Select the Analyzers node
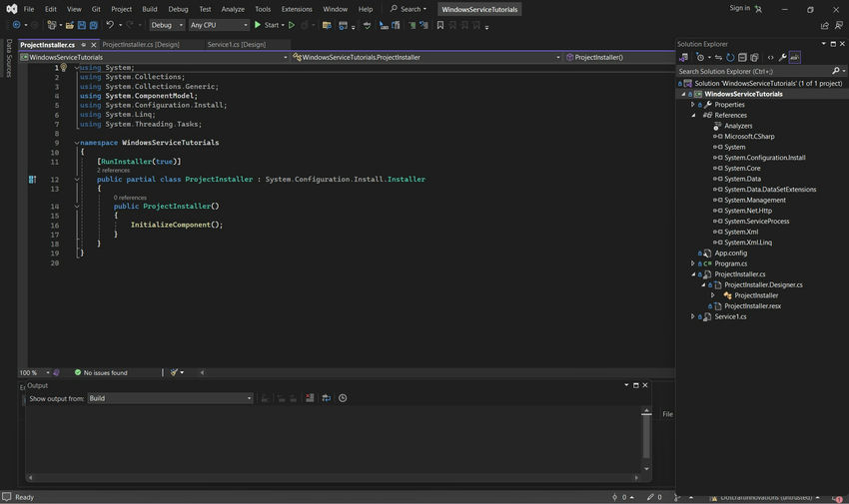Viewport: 849px width, 504px height. [738, 126]
